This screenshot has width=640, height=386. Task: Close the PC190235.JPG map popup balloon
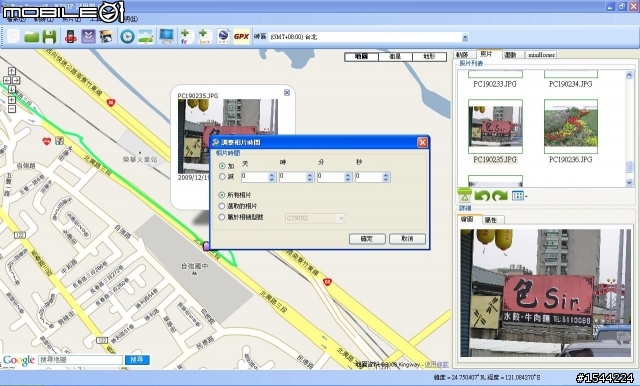pyautogui.click(x=287, y=93)
